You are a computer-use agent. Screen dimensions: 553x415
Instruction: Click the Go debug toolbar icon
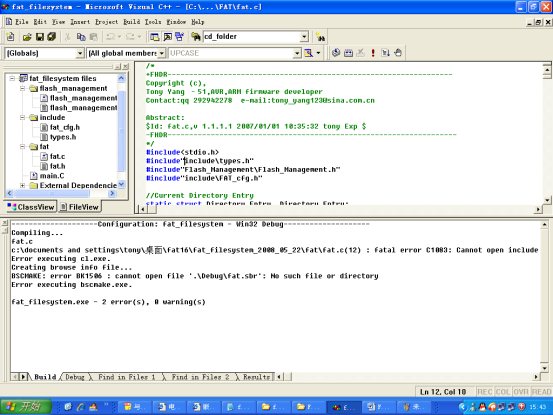(x=385, y=53)
